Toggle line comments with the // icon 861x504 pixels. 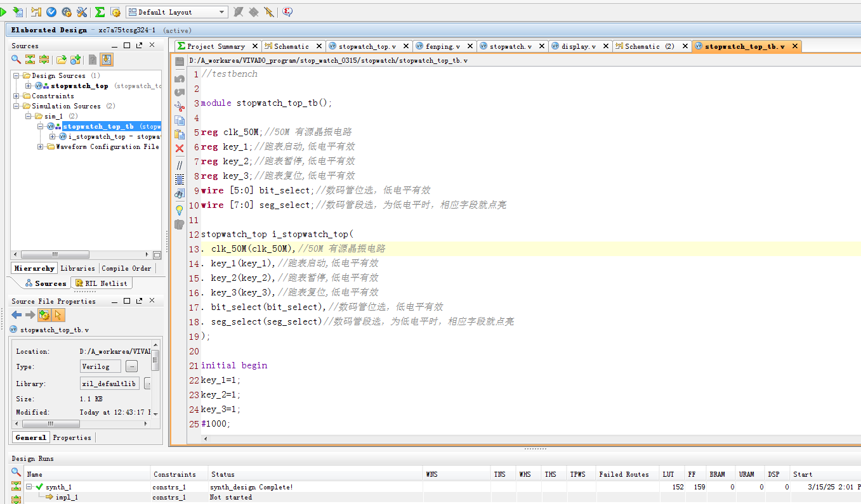pos(180,165)
